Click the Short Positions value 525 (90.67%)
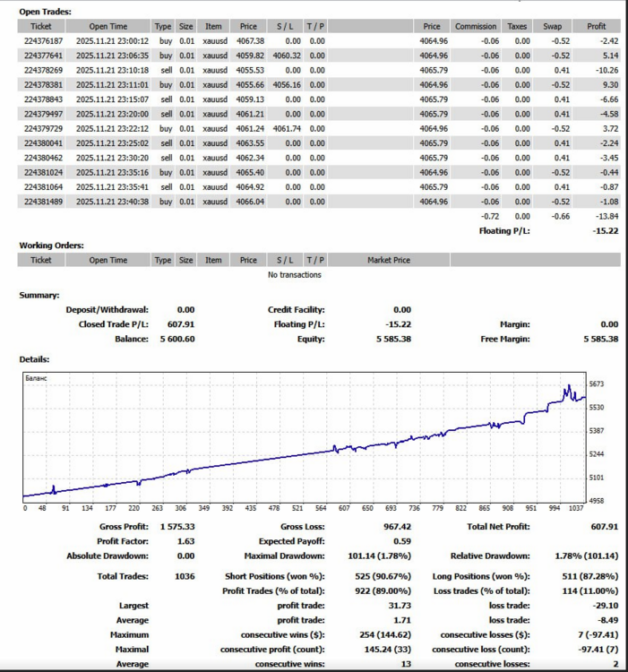Viewport: 628px width, 672px height. pos(383,576)
